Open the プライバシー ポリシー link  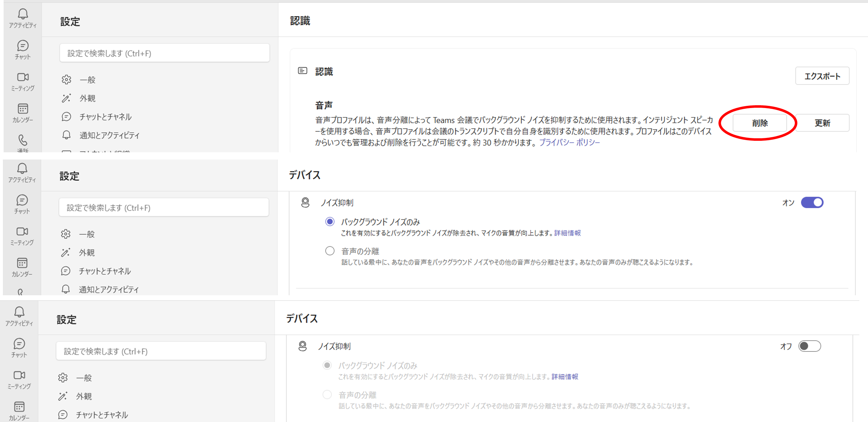(x=570, y=143)
